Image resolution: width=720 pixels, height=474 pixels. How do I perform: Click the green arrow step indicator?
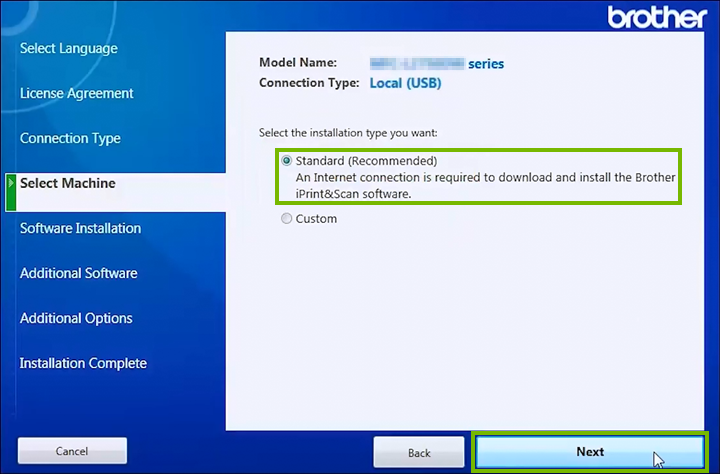click(x=11, y=192)
